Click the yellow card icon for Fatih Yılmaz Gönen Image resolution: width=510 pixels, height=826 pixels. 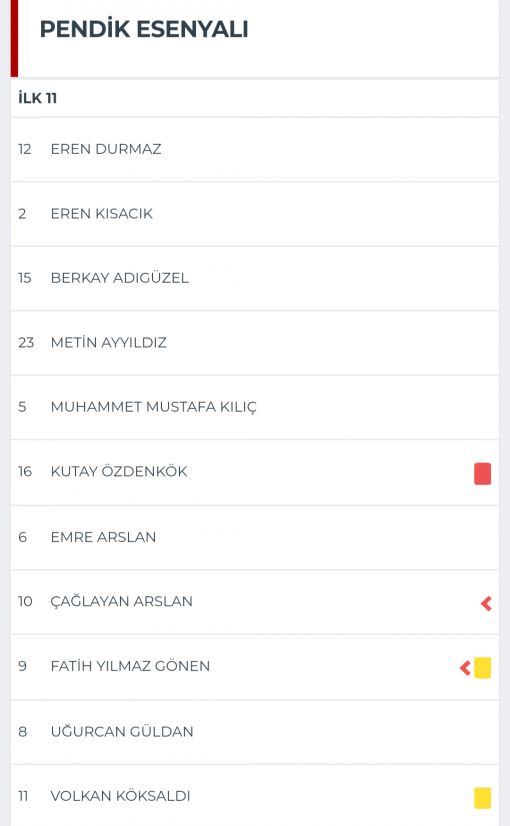click(482, 668)
